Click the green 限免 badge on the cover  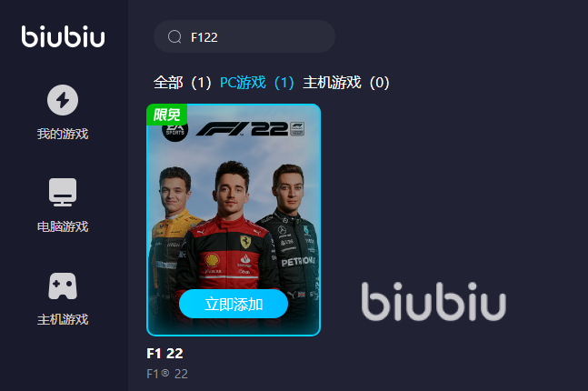pyautogui.click(x=167, y=115)
